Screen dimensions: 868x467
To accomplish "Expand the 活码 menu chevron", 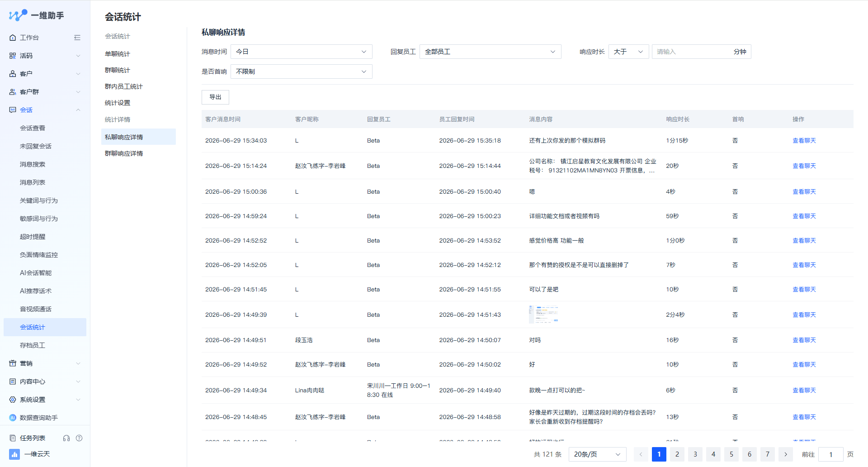I will pyautogui.click(x=78, y=56).
